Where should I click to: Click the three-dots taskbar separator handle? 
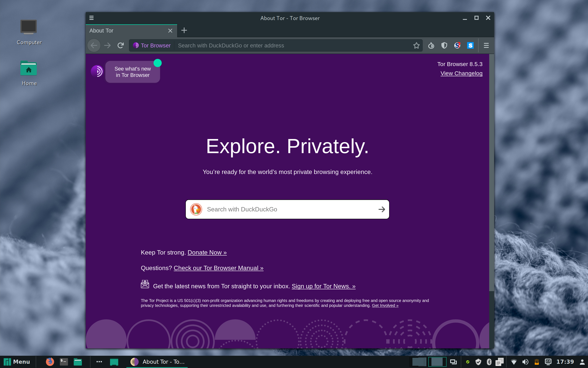point(99,362)
